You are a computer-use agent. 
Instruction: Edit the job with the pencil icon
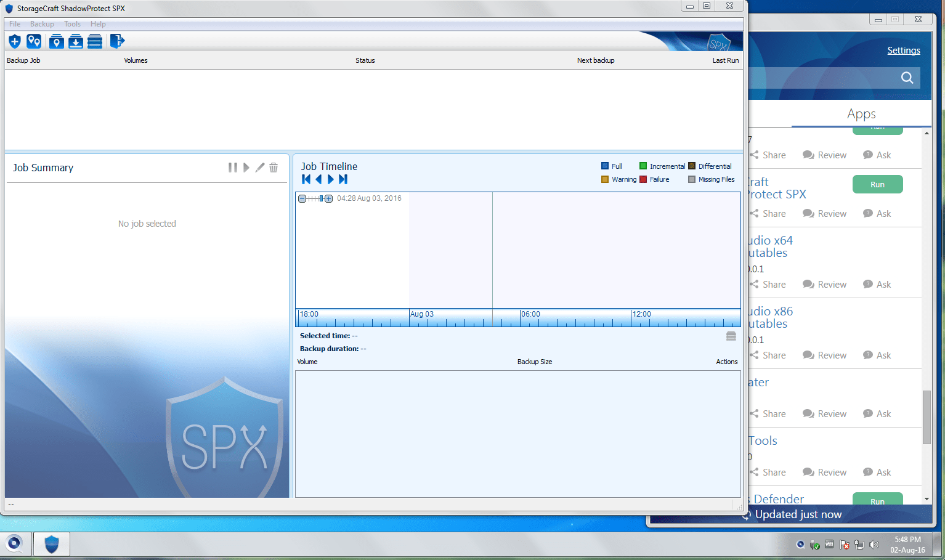260,167
